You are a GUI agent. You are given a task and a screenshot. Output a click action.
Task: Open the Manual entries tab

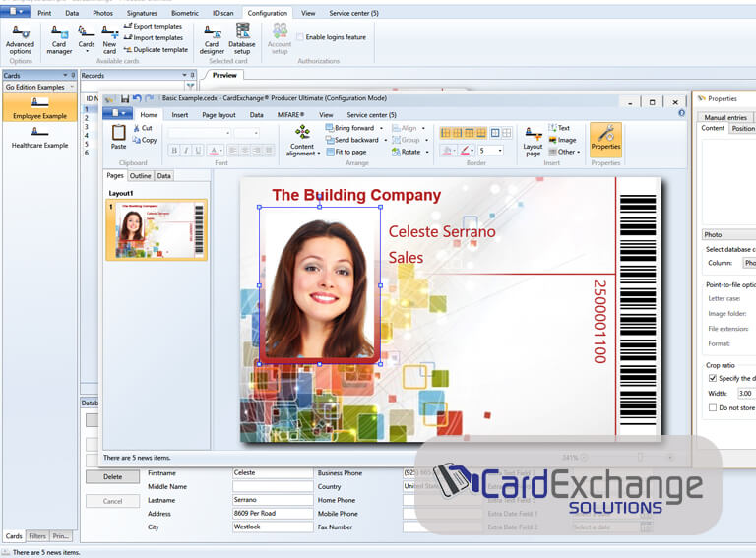click(725, 117)
